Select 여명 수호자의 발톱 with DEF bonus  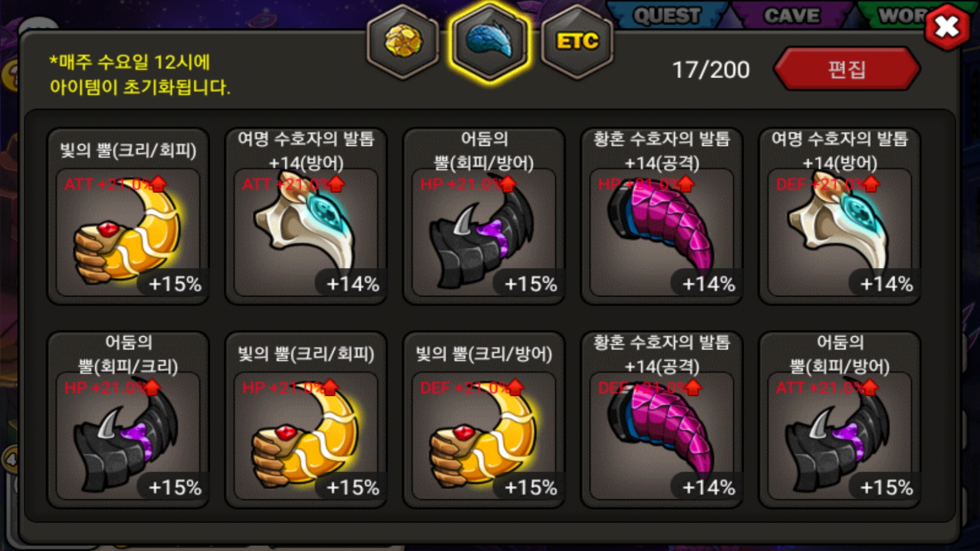tap(840, 216)
